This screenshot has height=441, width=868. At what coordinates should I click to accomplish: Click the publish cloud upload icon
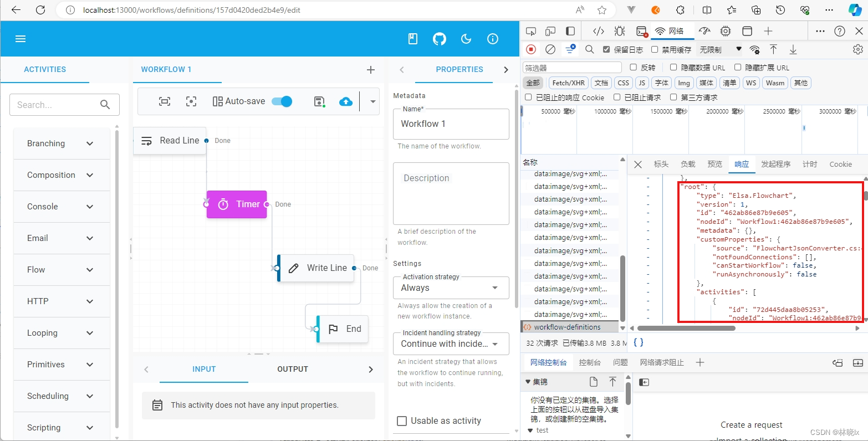point(346,101)
